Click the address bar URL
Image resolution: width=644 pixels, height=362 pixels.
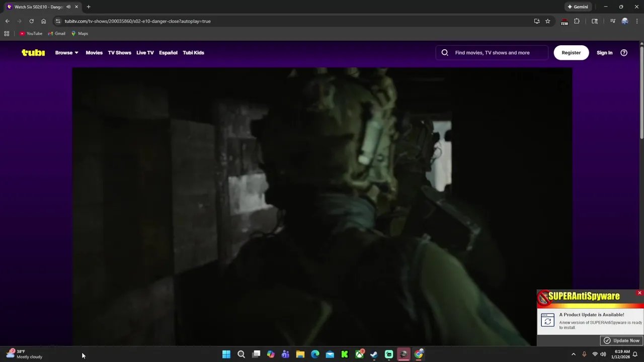click(137, 21)
